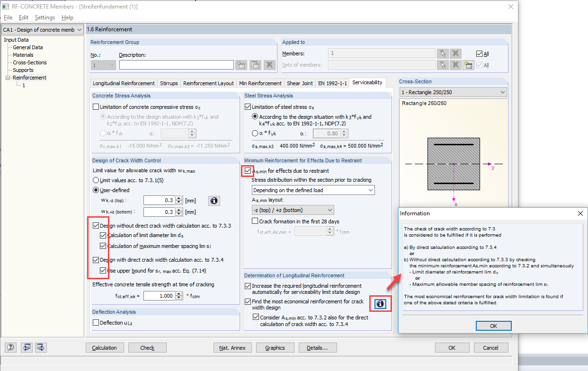Screen dimensions: 588x371
Task: Select Limit values acc. to 7.3.1(5)
Action: 96,180
